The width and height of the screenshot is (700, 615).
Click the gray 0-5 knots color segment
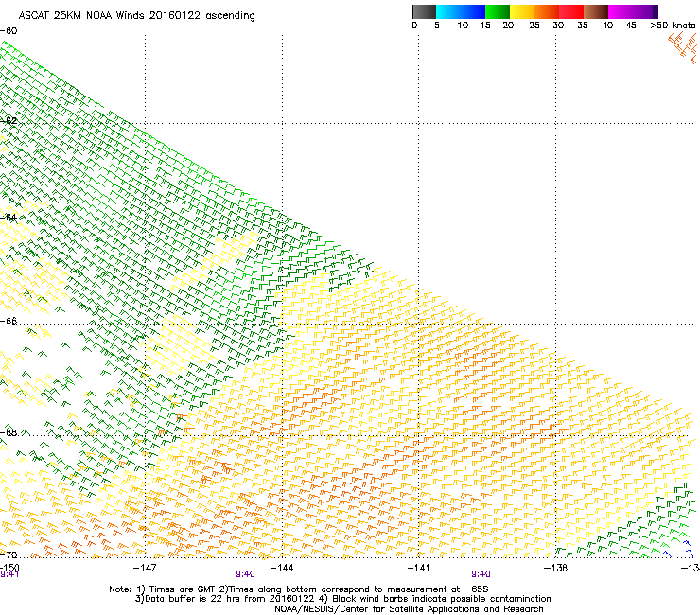[x=424, y=11]
